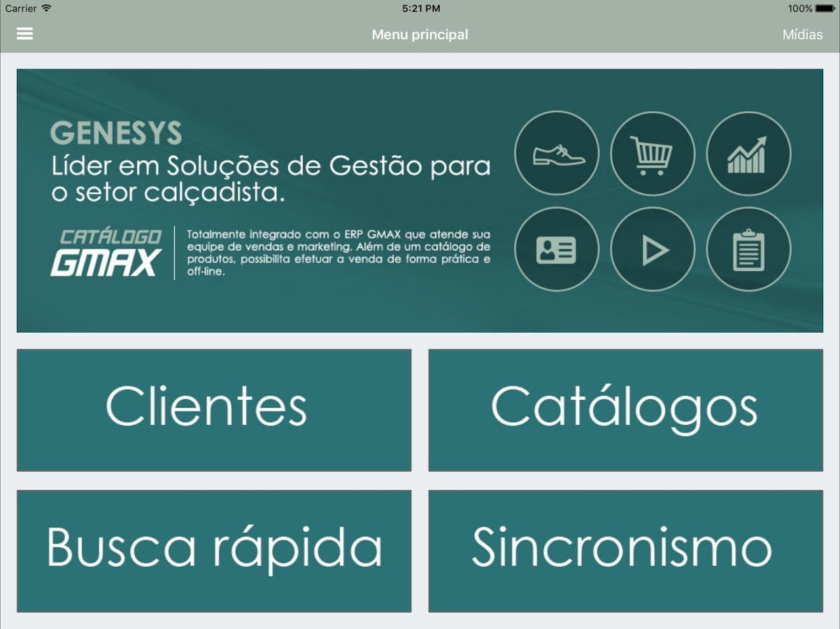Select the shopping cart icon

point(652,153)
